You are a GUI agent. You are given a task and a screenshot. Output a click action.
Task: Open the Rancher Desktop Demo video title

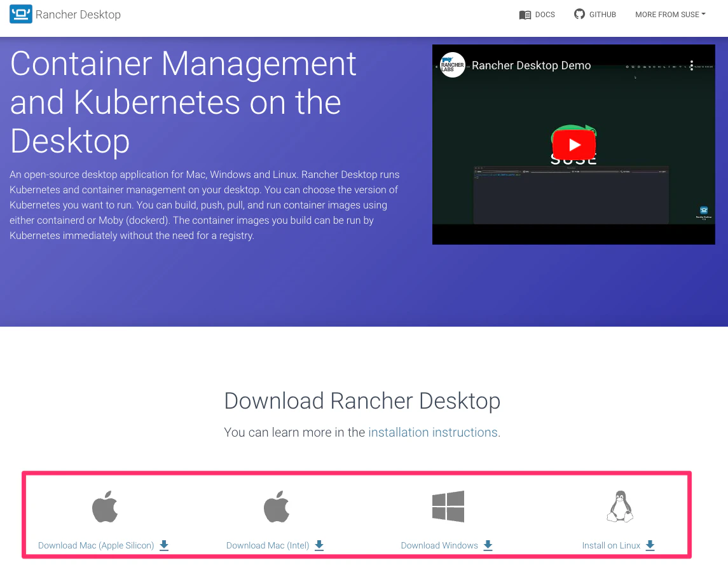tap(531, 65)
